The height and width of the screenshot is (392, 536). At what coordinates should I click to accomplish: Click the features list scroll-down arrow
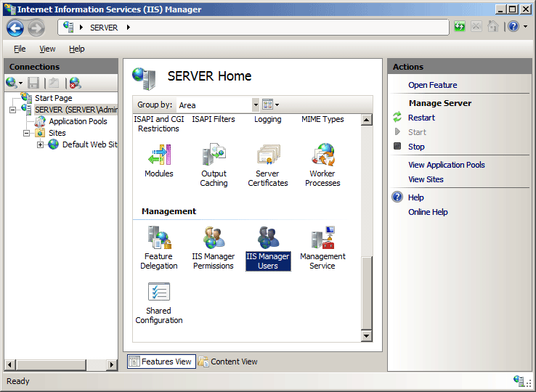[366, 336]
